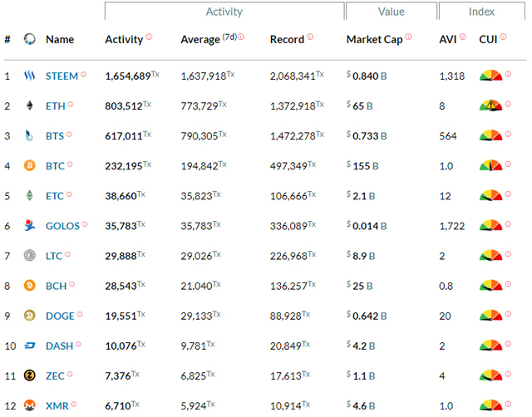
Task: Sort by the Record column header
Action: coord(287,39)
